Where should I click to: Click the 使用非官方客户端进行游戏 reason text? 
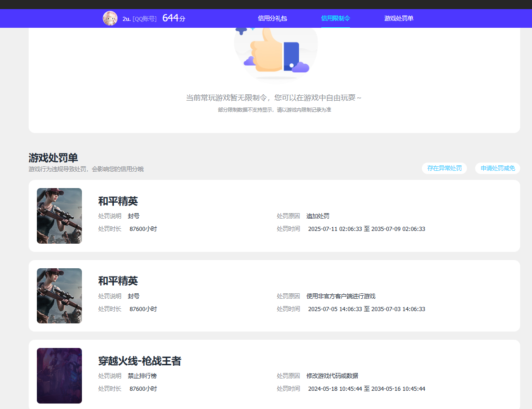click(x=341, y=296)
